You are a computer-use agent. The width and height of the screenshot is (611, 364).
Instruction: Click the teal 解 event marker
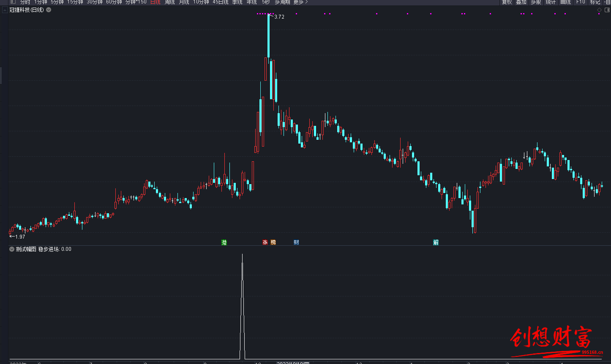click(436, 242)
